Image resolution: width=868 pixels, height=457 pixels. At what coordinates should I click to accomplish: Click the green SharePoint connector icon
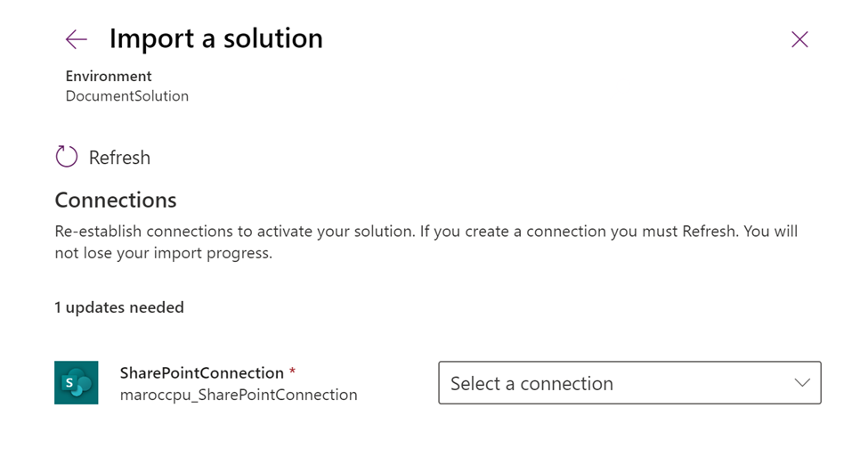[77, 383]
